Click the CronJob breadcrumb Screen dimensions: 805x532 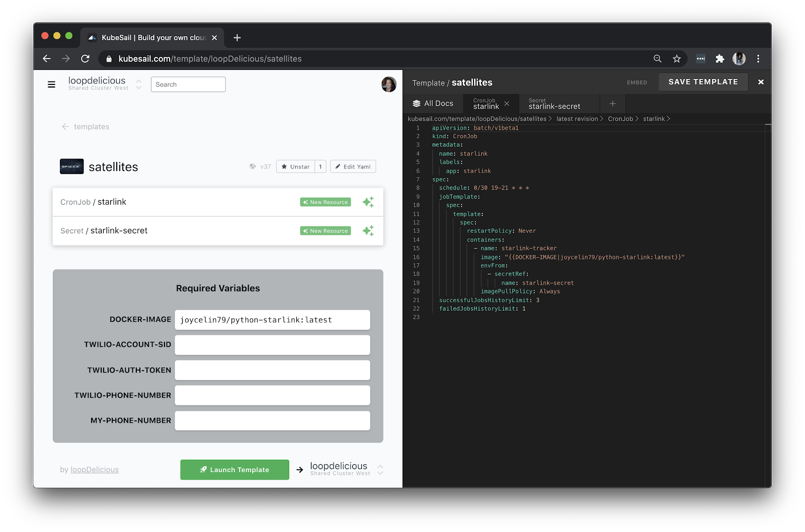tap(620, 119)
